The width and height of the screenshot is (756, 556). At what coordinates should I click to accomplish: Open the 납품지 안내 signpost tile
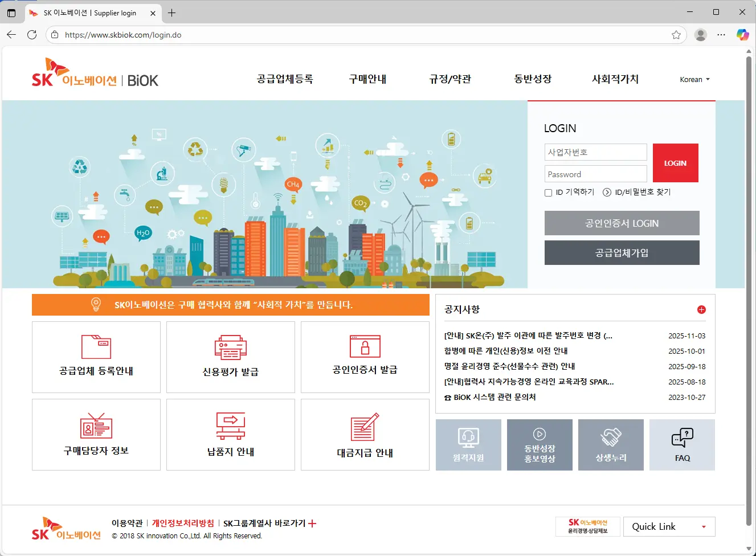tap(231, 435)
